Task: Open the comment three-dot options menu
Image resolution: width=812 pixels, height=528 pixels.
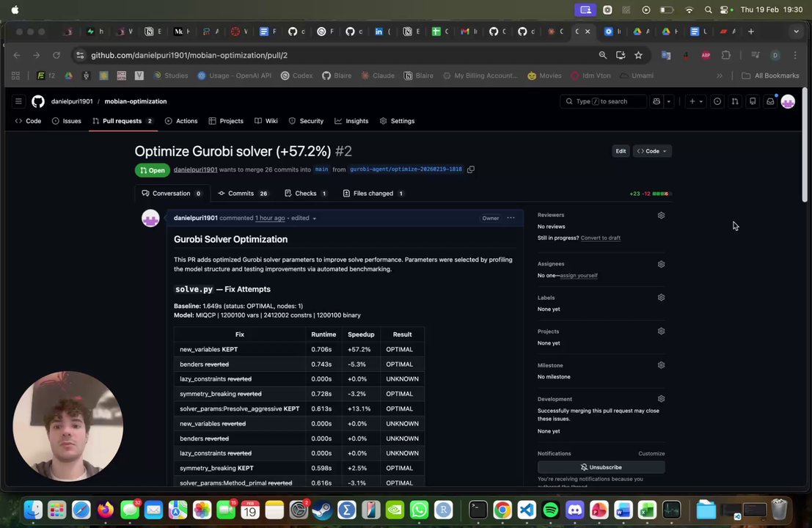Action: click(511, 218)
